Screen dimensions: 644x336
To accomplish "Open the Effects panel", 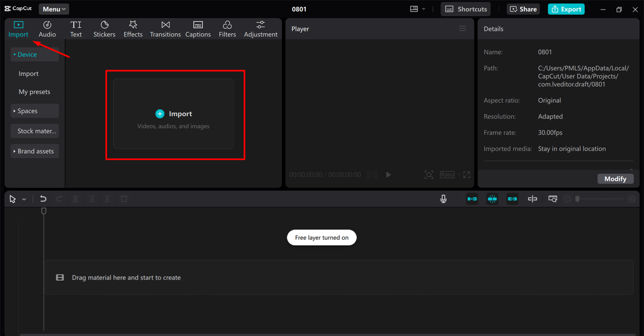I will [133, 29].
